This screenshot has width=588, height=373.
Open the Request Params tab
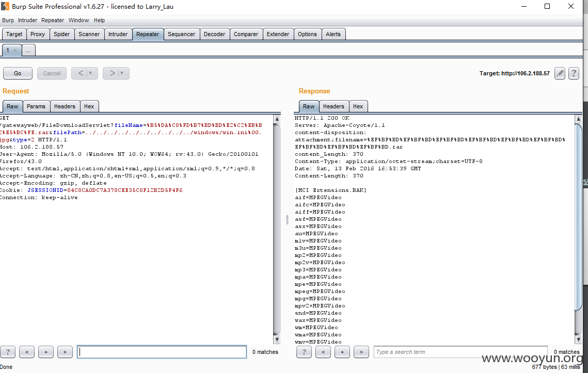tap(36, 106)
